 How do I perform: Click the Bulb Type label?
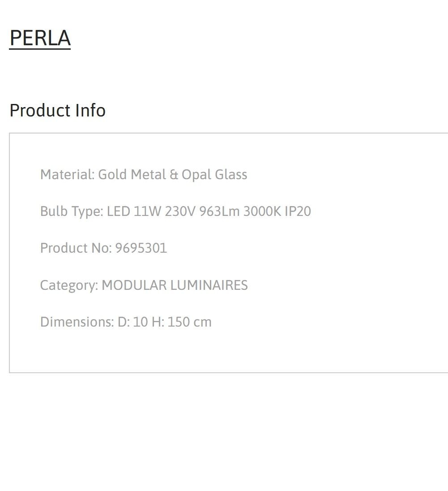click(72, 211)
